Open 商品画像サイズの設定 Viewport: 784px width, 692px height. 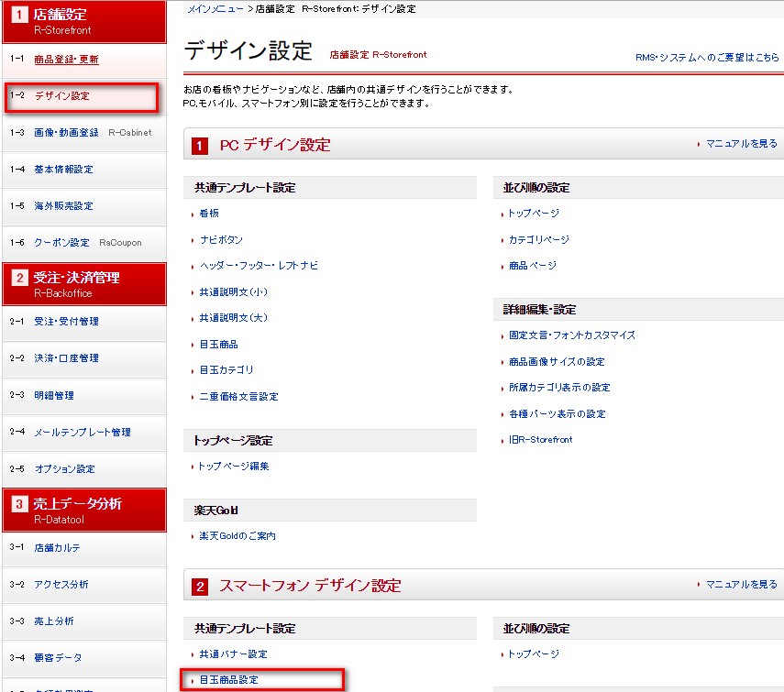click(x=557, y=362)
